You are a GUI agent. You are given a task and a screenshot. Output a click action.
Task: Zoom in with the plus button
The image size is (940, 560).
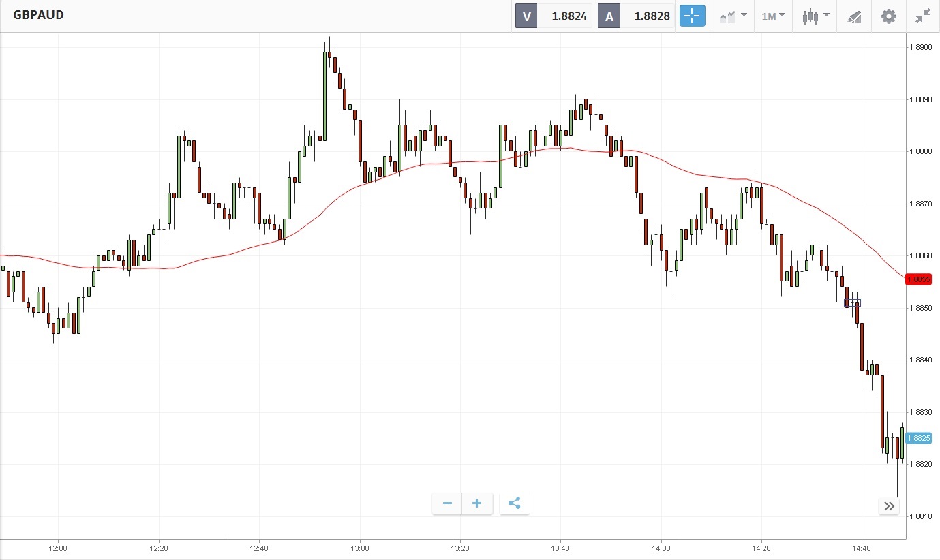(477, 503)
